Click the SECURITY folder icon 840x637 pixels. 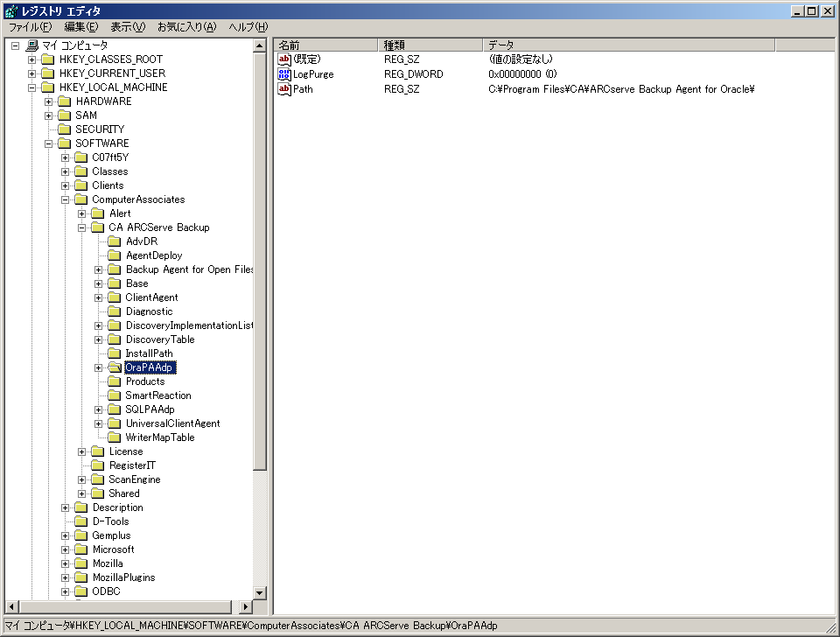click(x=65, y=129)
